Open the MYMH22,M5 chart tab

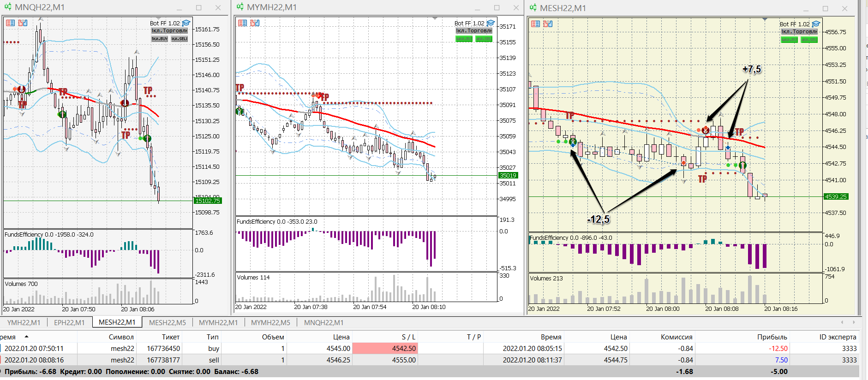(270, 322)
